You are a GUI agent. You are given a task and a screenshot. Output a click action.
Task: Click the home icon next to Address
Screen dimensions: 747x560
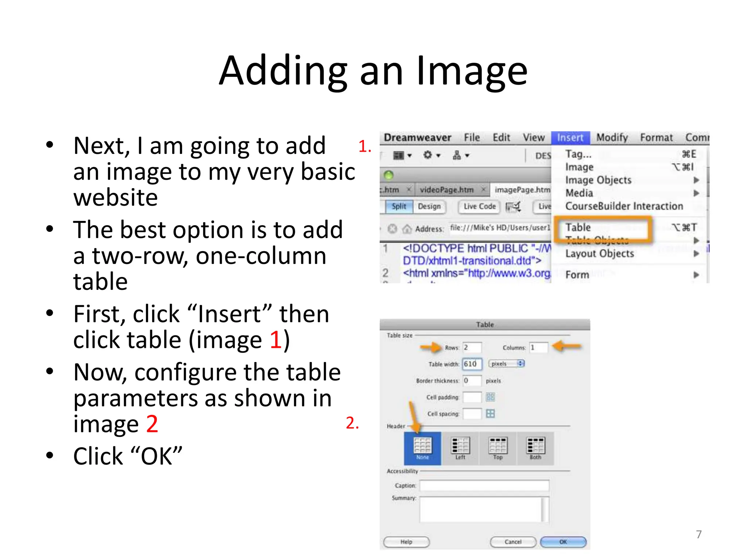tap(407, 229)
